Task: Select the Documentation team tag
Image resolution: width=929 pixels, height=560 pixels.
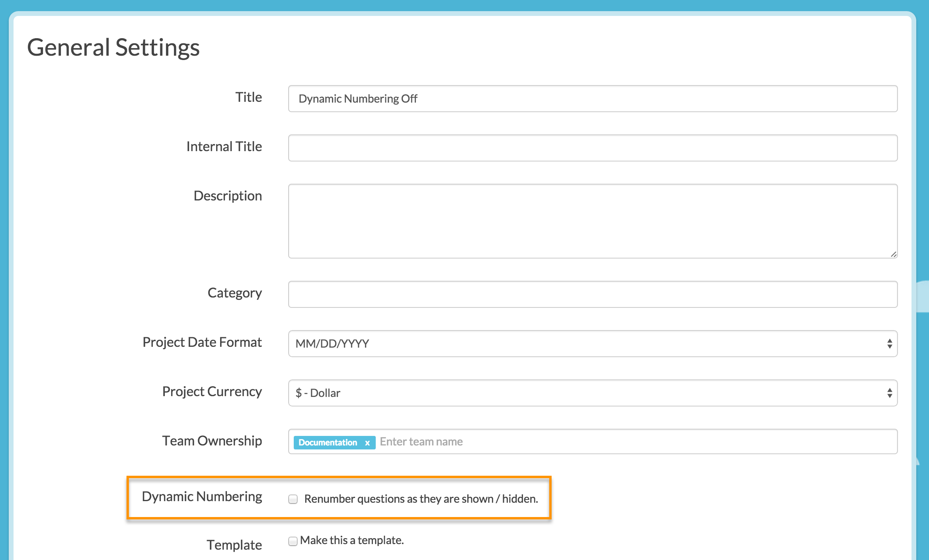Action: click(328, 443)
